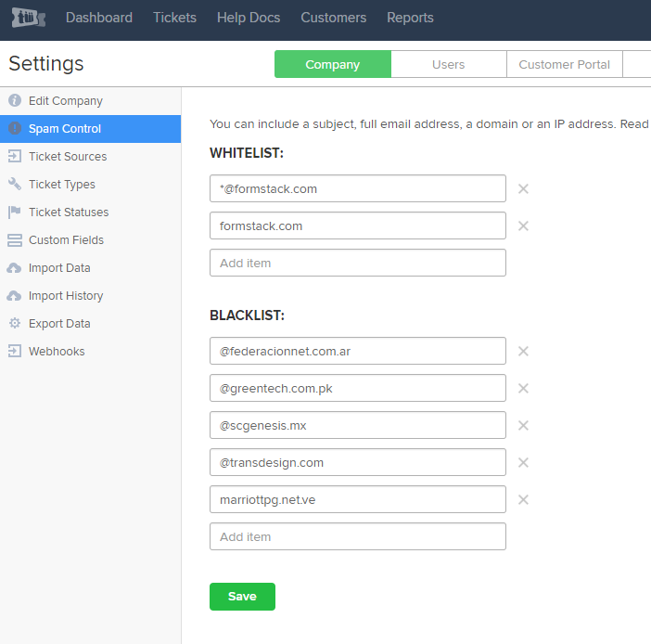The height and width of the screenshot is (644, 651).
Task: Switch to the Users tab
Action: tap(448, 64)
